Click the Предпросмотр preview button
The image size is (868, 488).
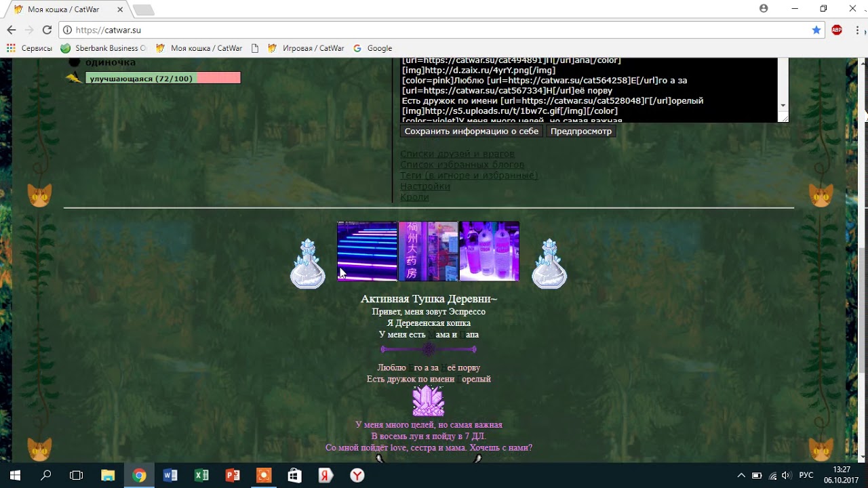(x=581, y=131)
